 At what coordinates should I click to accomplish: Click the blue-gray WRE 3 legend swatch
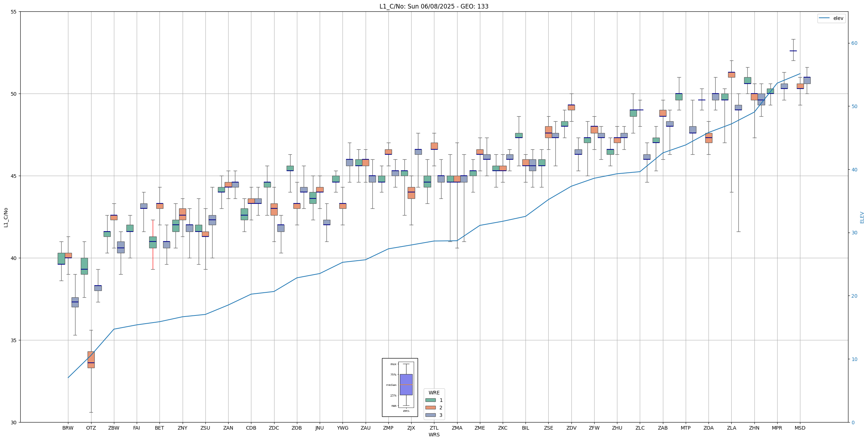pyautogui.click(x=430, y=415)
